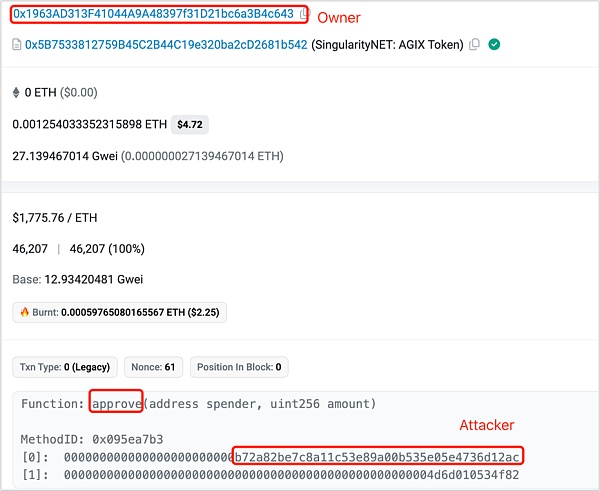Click the SingularityNET: AGIX Token label
Viewport: 600px width, 491px height.
coord(387,45)
